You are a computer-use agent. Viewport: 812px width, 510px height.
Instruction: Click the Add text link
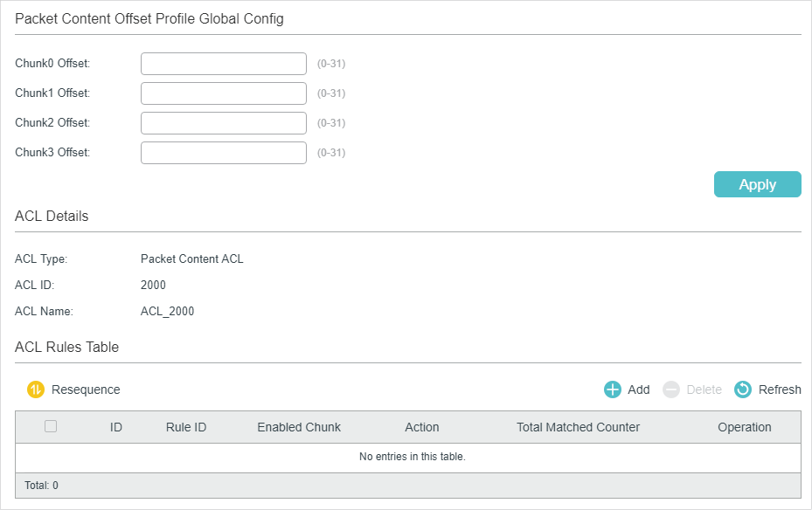[x=639, y=389]
